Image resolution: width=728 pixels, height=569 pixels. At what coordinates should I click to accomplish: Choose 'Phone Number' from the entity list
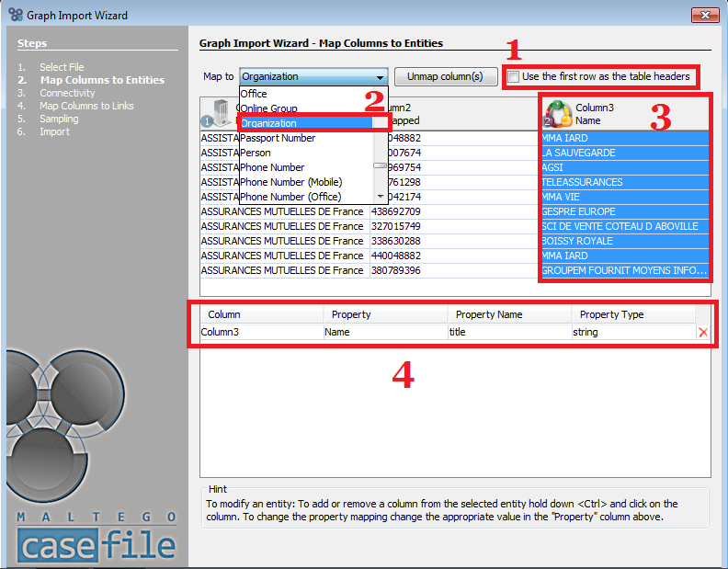306,167
